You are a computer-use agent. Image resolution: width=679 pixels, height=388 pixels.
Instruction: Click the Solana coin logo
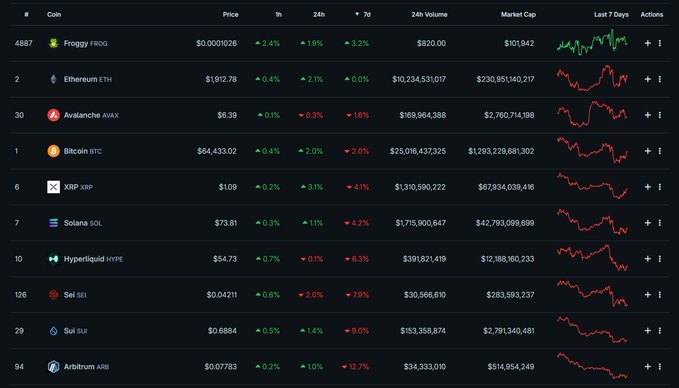point(53,223)
